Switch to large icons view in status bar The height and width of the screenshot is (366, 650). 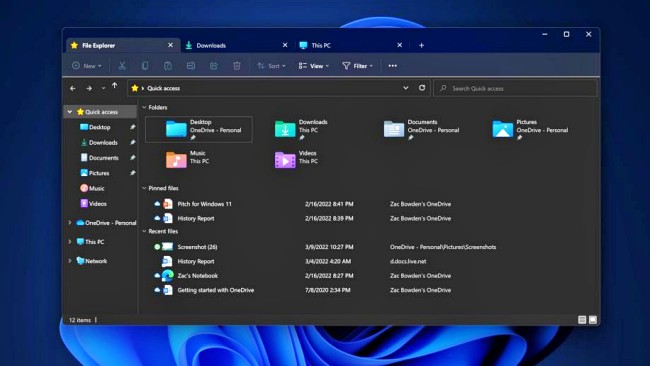[593, 320]
